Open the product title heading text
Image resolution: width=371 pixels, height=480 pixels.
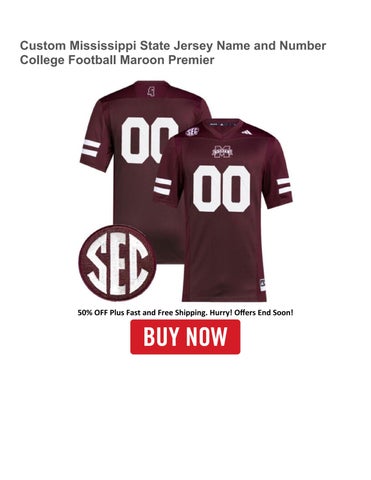173,53
